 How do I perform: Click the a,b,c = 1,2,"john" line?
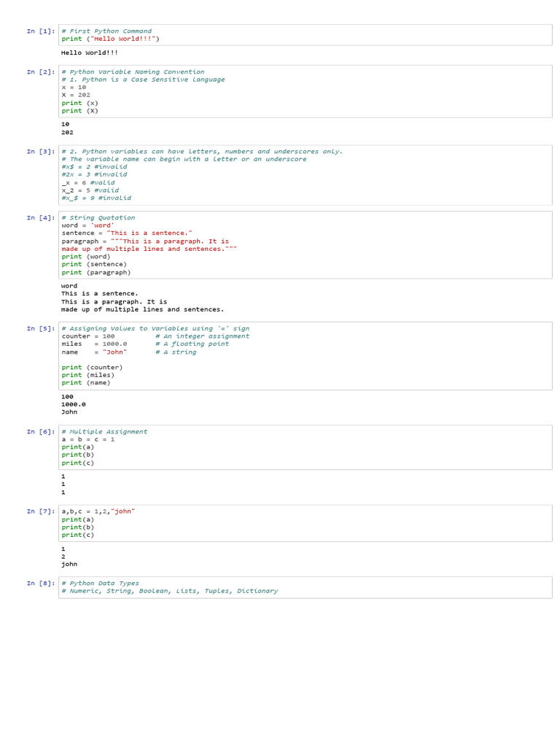98,511
